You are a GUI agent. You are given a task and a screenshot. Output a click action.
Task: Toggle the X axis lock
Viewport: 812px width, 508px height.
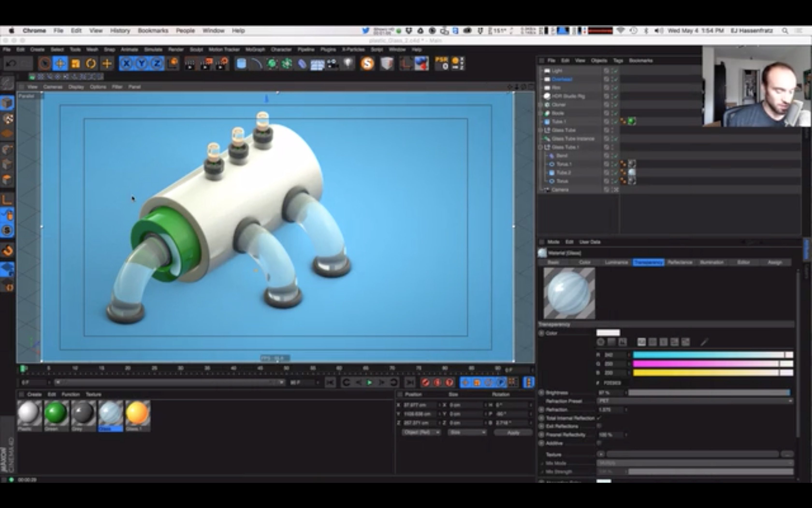tap(126, 63)
